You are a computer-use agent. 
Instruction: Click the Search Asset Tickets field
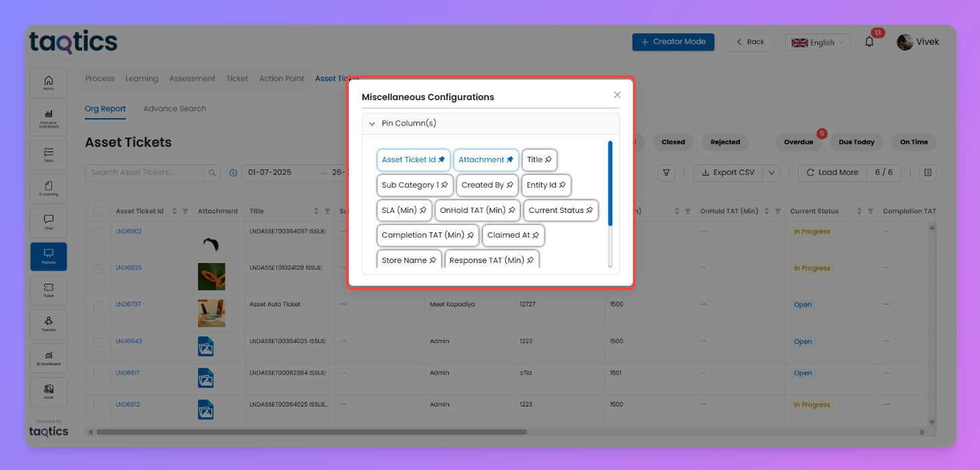tap(144, 172)
